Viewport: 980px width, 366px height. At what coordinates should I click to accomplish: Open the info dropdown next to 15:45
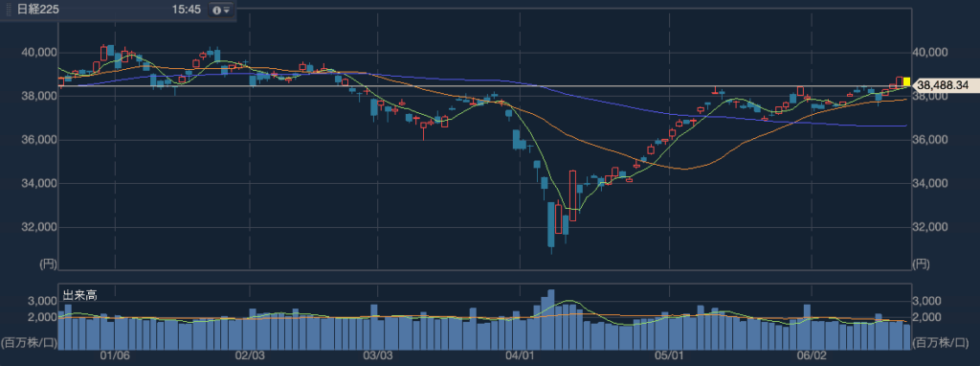(221, 10)
